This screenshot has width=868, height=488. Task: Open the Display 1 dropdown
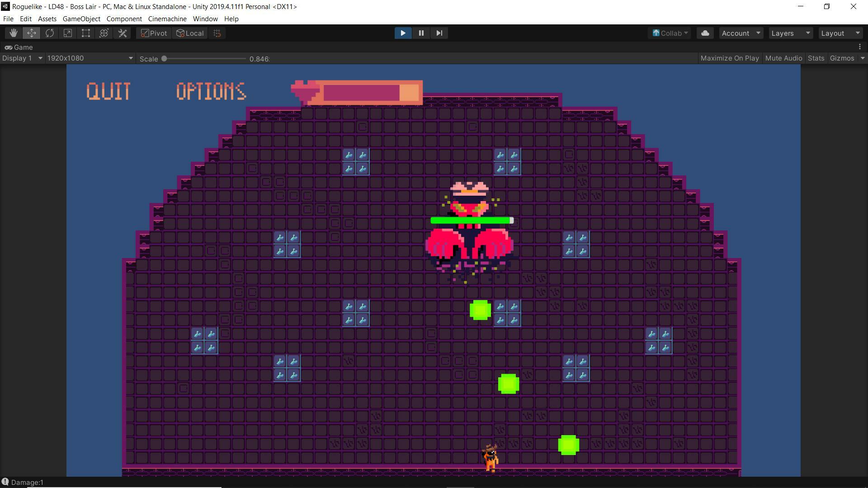pos(22,58)
